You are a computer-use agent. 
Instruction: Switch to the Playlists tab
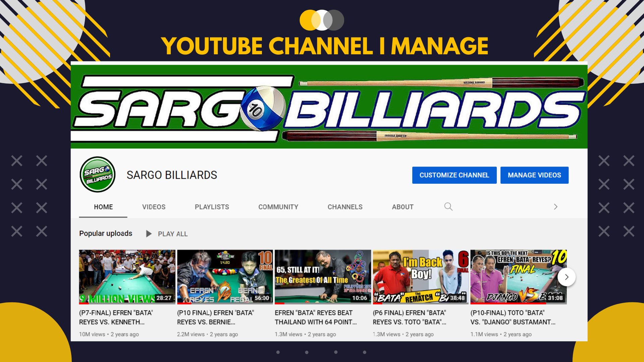tap(212, 207)
